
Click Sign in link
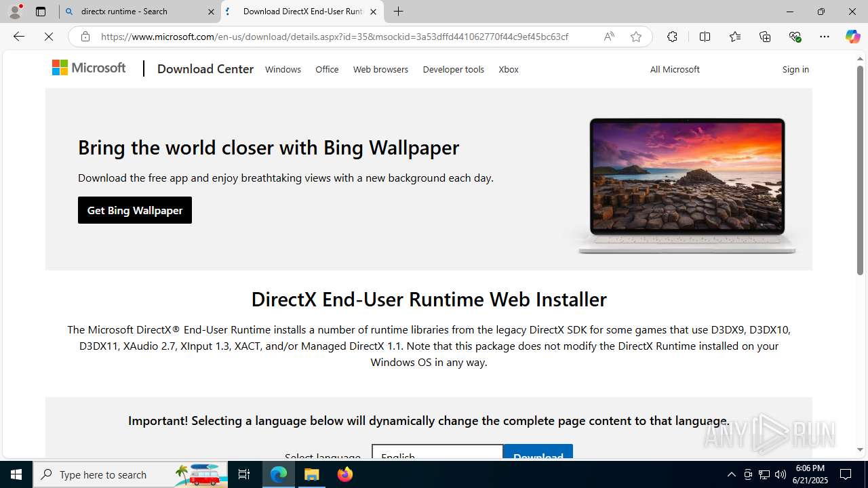[x=795, y=69]
